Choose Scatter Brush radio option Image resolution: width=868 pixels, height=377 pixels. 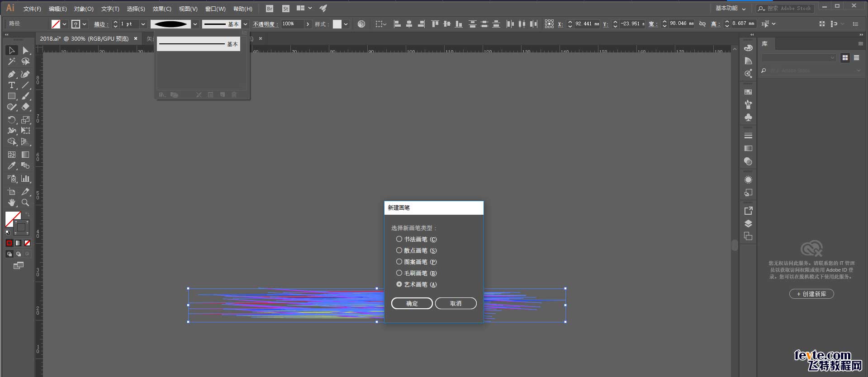[x=416, y=250]
